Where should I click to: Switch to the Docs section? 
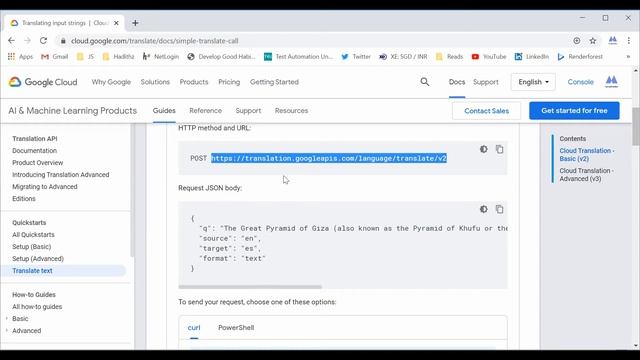(x=457, y=82)
